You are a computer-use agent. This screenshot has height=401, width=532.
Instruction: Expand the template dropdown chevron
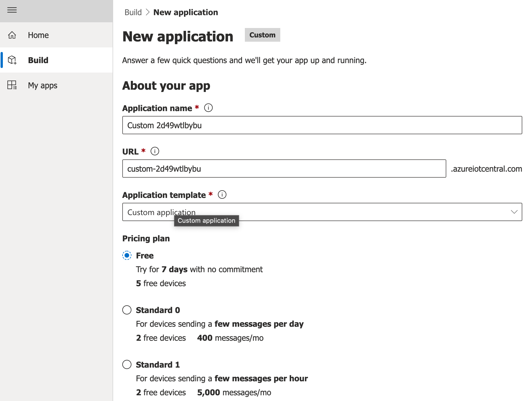coord(514,212)
